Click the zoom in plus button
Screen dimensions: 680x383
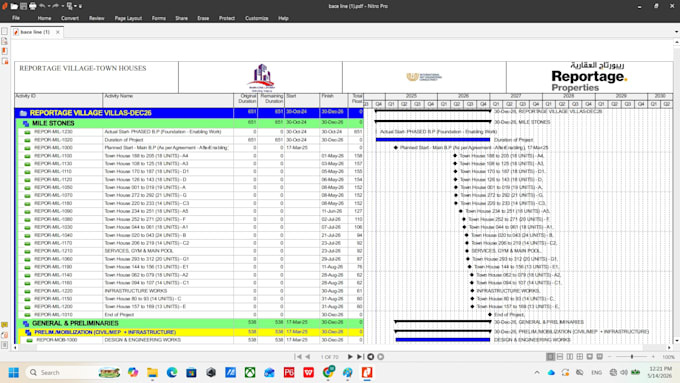(653, 357)
